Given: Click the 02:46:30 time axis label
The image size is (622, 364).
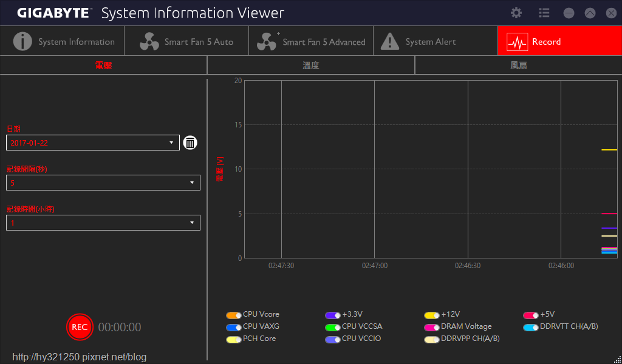Looking at the screenshot, I should pyautogui.click(x=468, y=265).
